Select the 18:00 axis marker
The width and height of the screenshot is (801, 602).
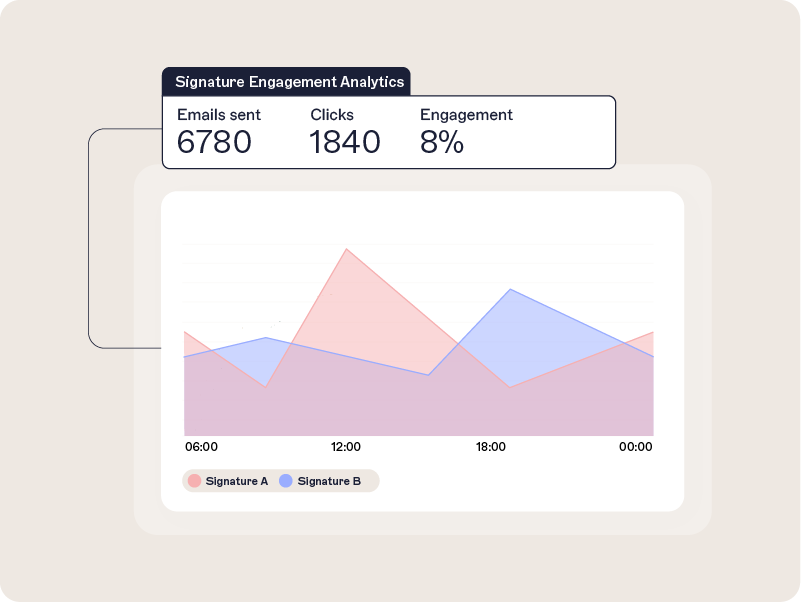(491, 448)
